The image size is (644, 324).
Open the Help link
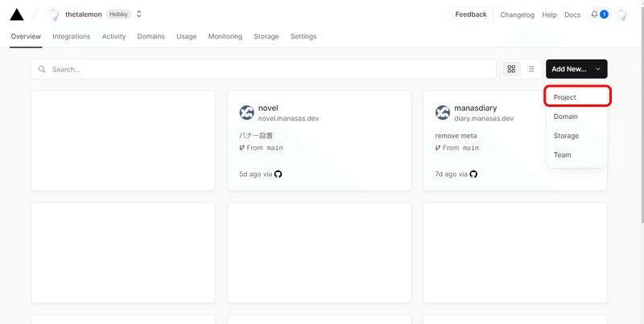click(x=549, y=14)
